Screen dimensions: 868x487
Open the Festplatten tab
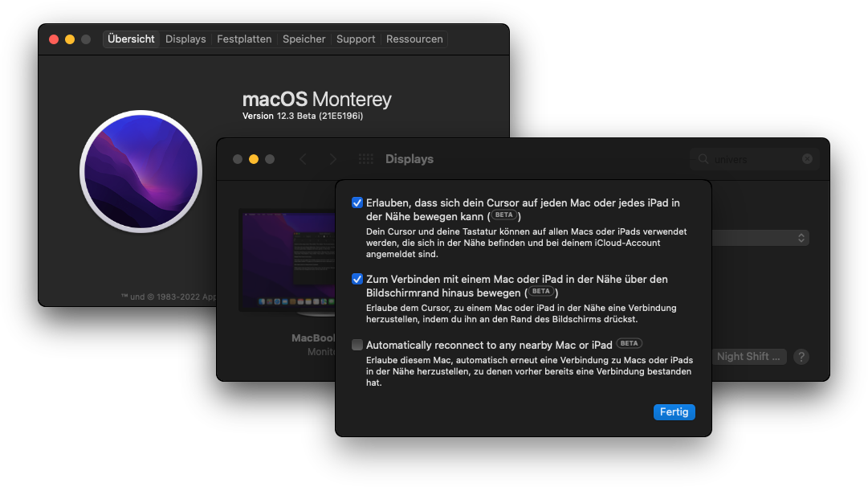point(244,39)
